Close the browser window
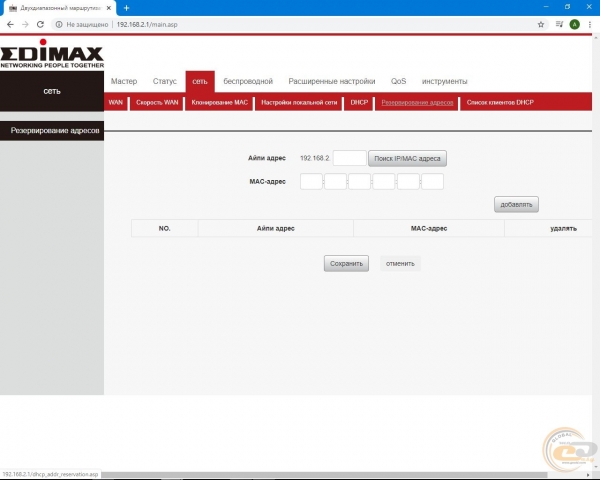The image size is (600, 480). (589, 7)
